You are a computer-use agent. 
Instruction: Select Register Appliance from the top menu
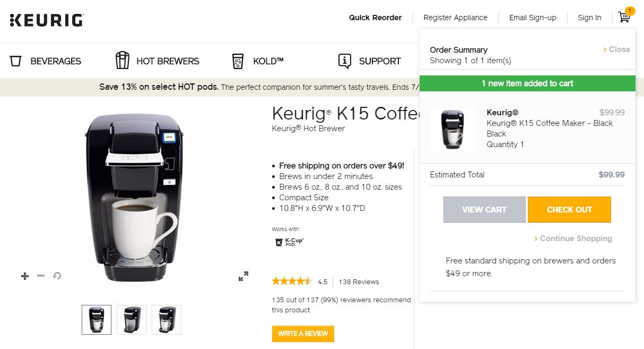pyautogui.click(x=455, y=18)
